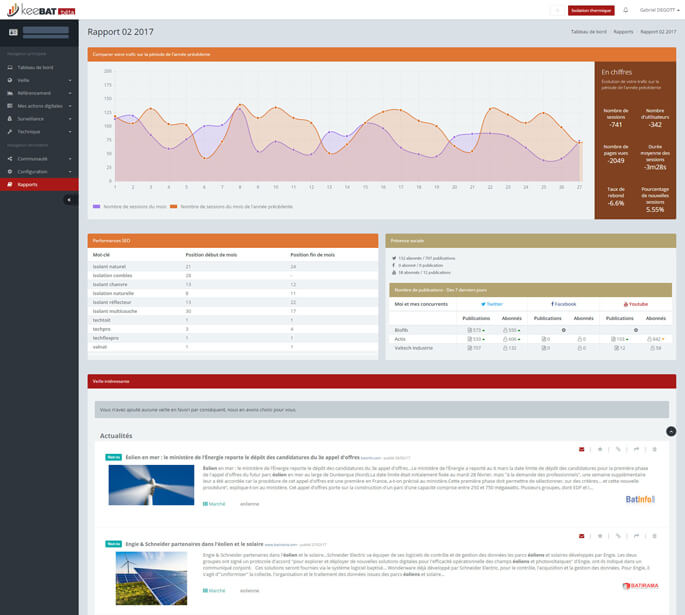The width and height of the screenshot is (685, 615).
Task: Click the red Isolation thermique button
Action: click(591, 10)
